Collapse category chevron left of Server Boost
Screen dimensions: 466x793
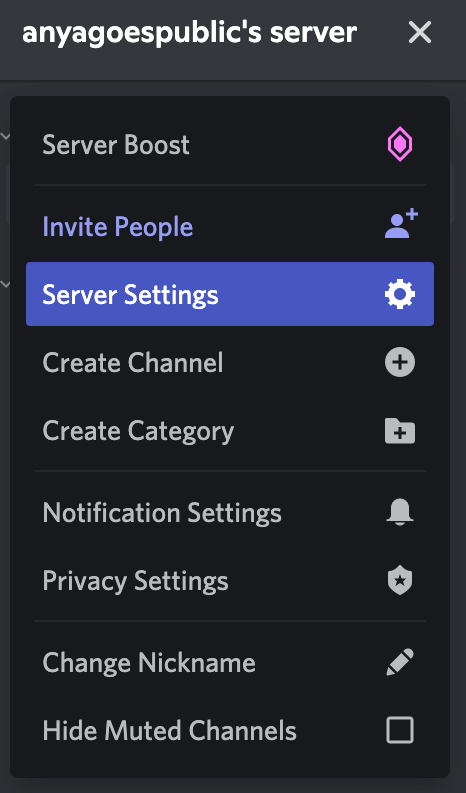point(5,136)
